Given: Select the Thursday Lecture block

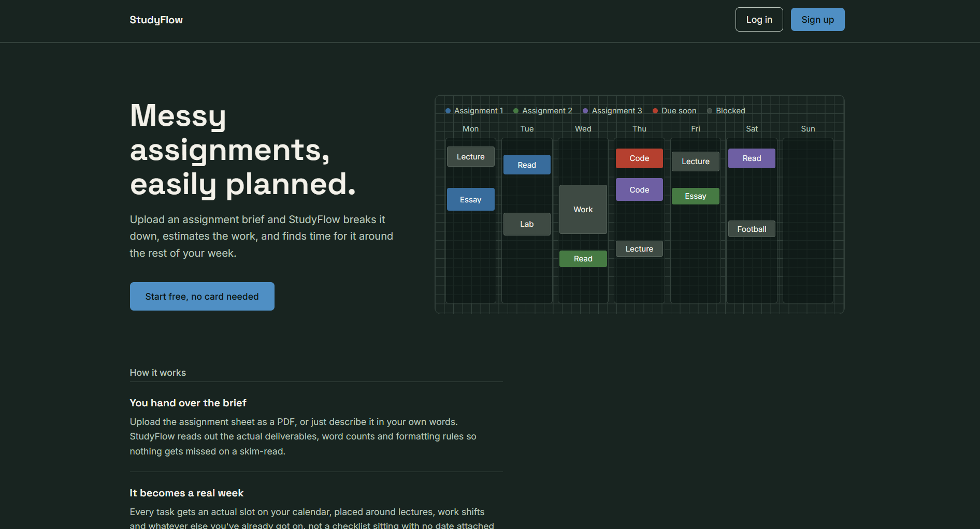Looking at the screenshot, I should 639,249.
